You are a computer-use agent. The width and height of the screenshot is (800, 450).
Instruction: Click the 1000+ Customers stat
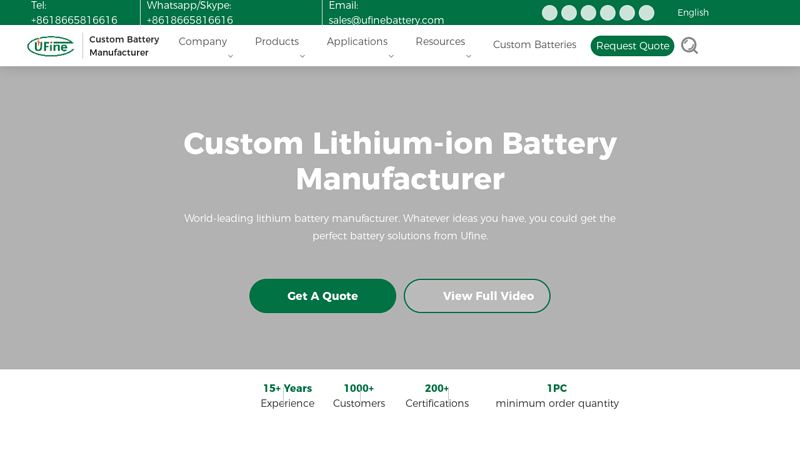point(359,396)
